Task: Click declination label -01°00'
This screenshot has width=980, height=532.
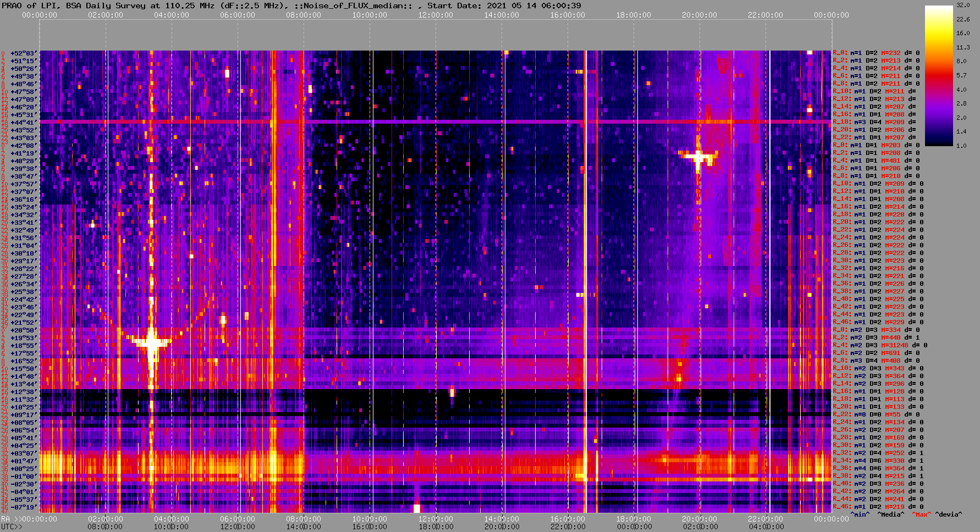Action: (x=24, y=476)
